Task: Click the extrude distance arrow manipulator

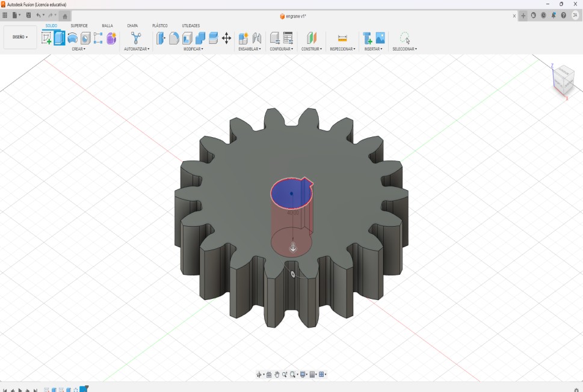Action: [x=293, y=248]
